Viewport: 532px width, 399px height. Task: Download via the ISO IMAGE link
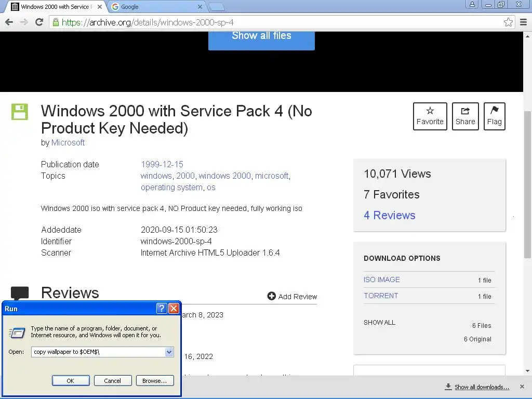tap(382, 280)
